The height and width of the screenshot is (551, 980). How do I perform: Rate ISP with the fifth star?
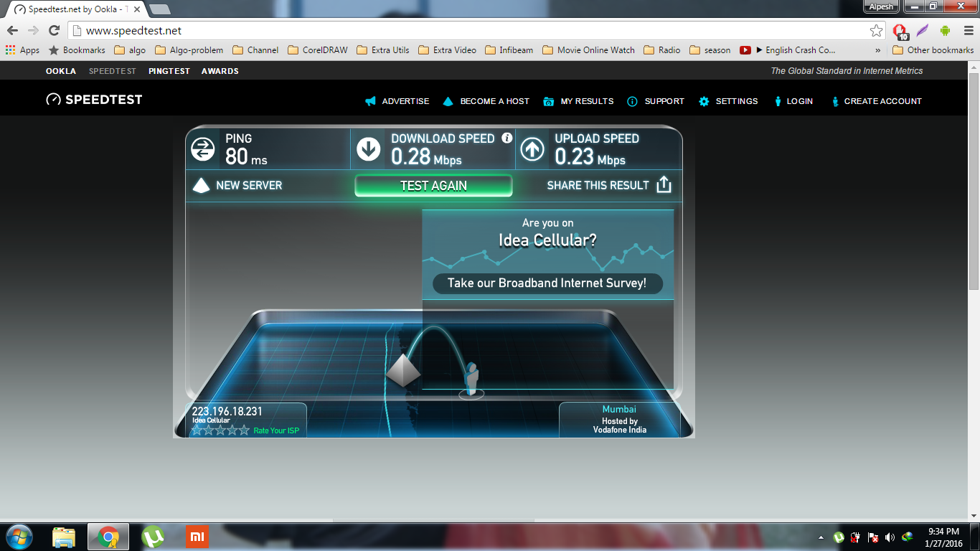(244, 430)
